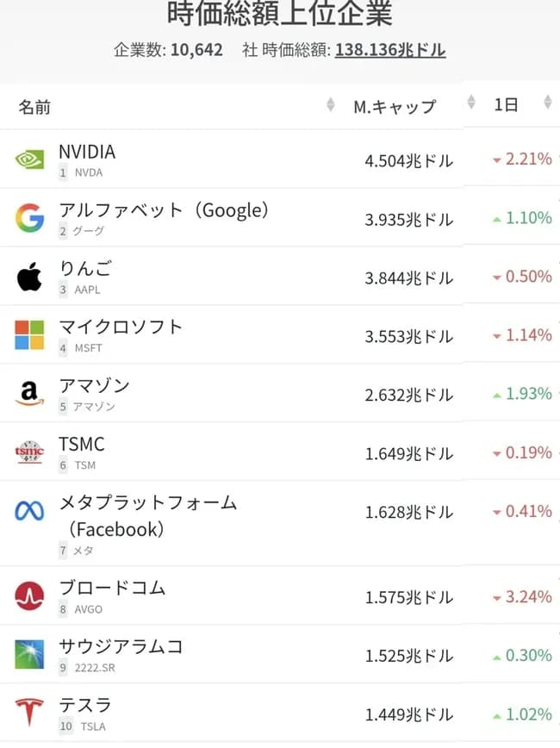Screen dimensions: 560x748
Task: Click the sort toggle next to M.キャップ
Action: [x=470, y=102]
